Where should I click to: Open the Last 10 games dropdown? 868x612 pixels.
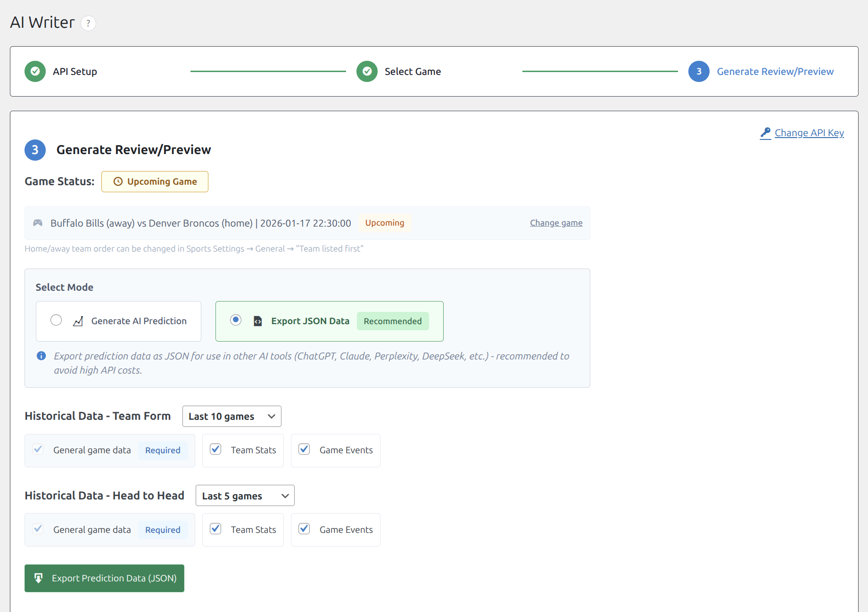[x=231, y=416]
